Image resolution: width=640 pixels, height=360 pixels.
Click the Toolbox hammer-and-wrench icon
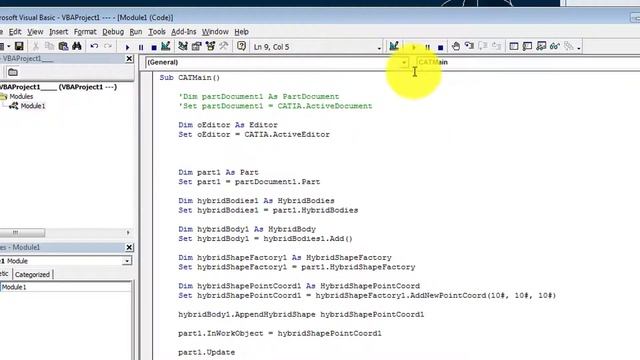(224, 47)
